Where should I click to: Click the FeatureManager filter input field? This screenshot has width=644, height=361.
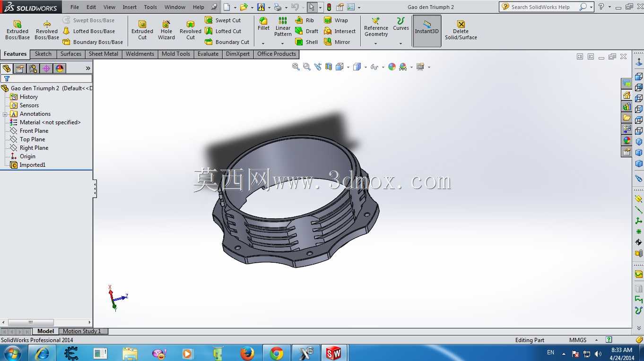pyautogui.click(x=46, y=78)
